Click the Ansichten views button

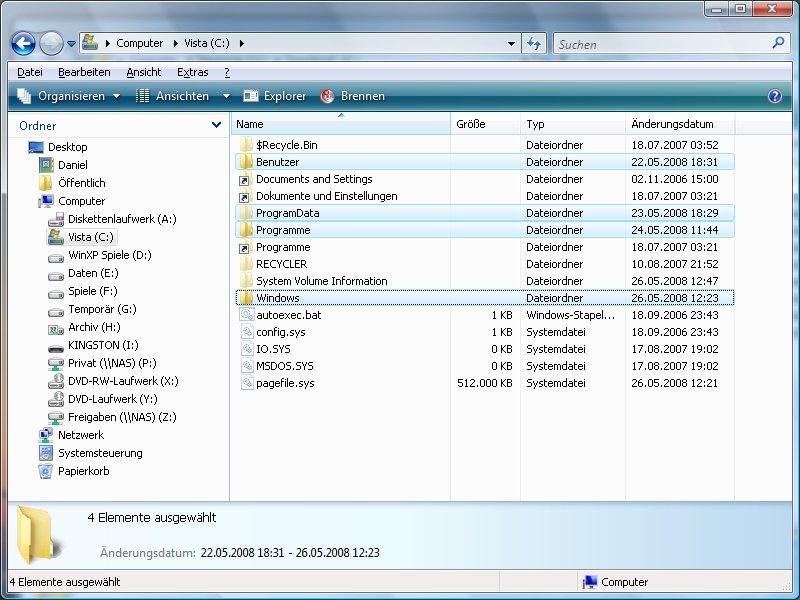tap(173, 96)
